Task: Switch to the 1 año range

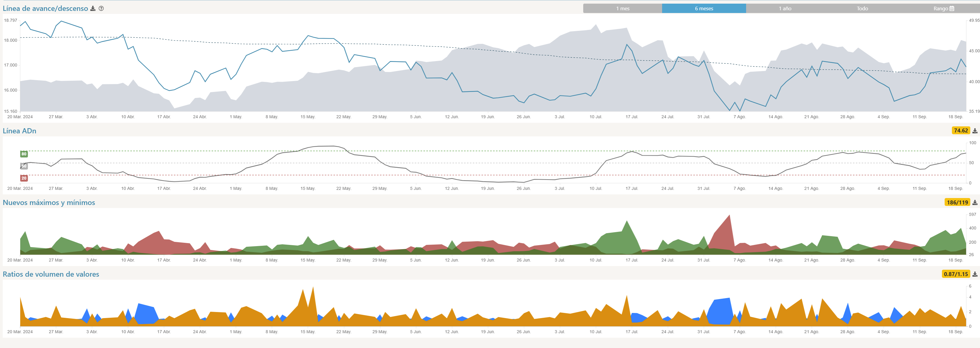Action: pos(784,8)
